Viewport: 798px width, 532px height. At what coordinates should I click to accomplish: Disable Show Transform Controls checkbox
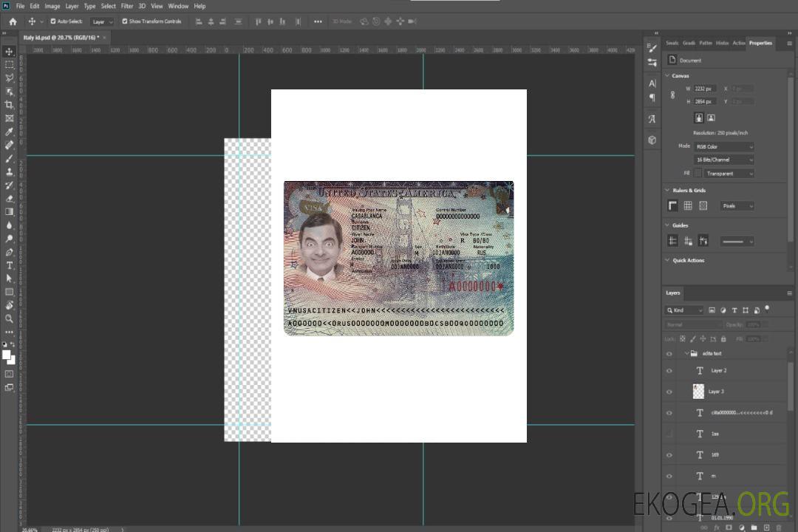(125, 21)
